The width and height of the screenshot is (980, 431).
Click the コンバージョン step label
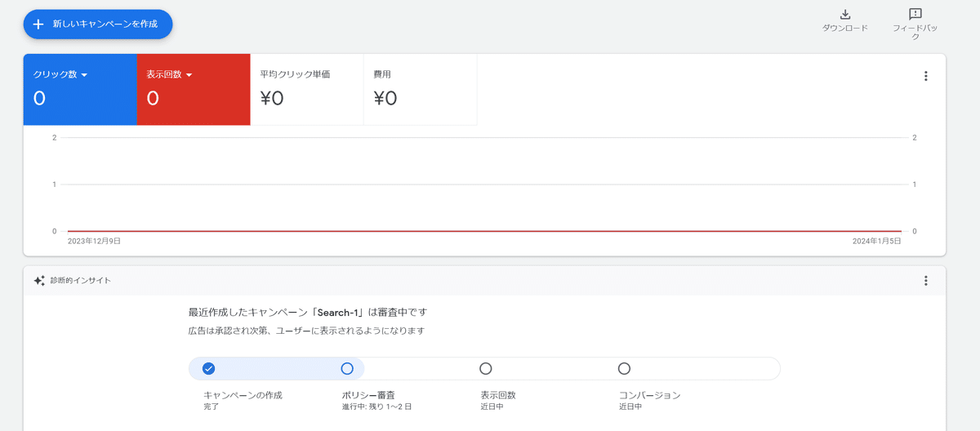pyautogui.click(x=650, y=395)
